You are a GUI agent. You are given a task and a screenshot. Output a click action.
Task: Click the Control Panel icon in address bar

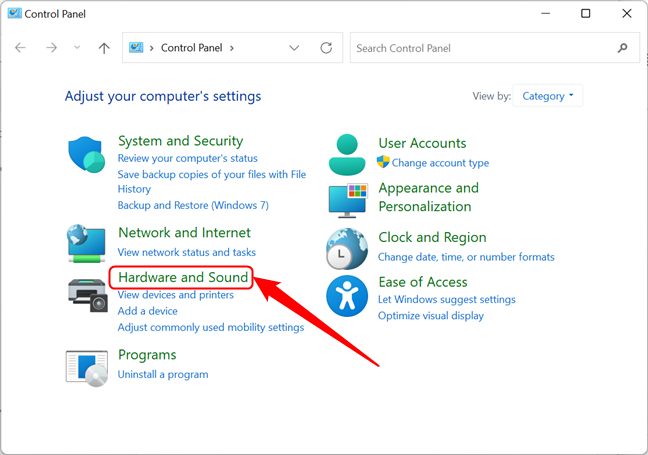(136, 48)
